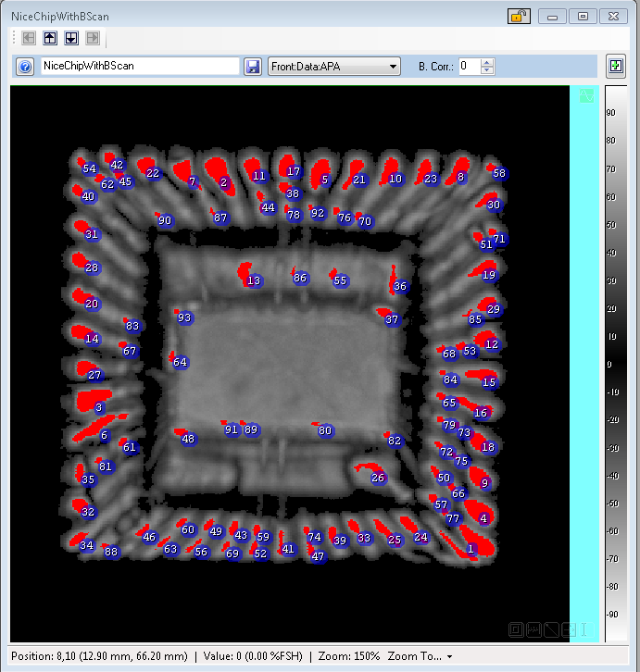This screenshot has height=672, width=640.
Task: Select defect marker number 13
Action: (x=254, y=280)
